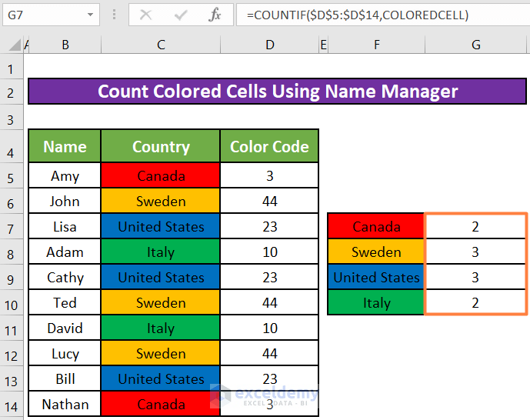This screenshot has width=530, height=420.
Task: Click the Enter checkmark icon in formula bar
Action: (x=181, y=15)
